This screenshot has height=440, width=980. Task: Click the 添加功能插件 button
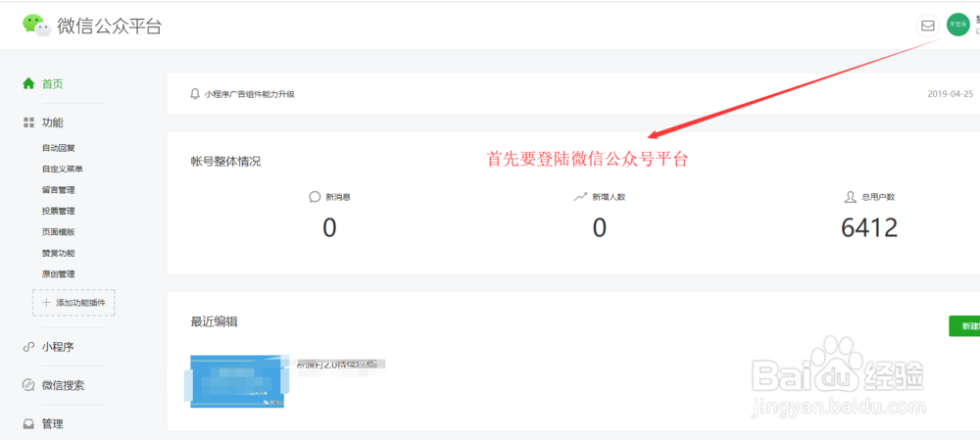coord(73,303)
